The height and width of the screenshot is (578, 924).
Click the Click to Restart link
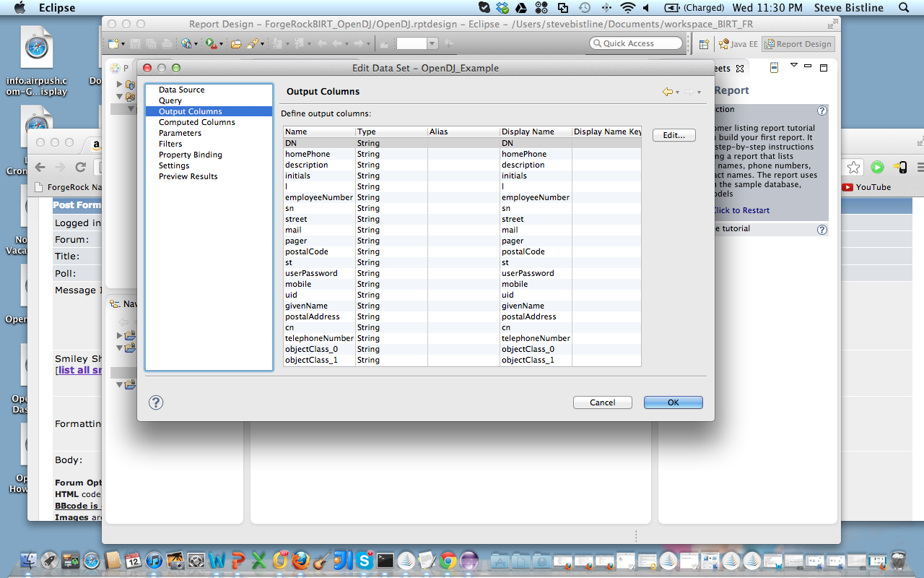pyautogui.click(x=741, y=210)
